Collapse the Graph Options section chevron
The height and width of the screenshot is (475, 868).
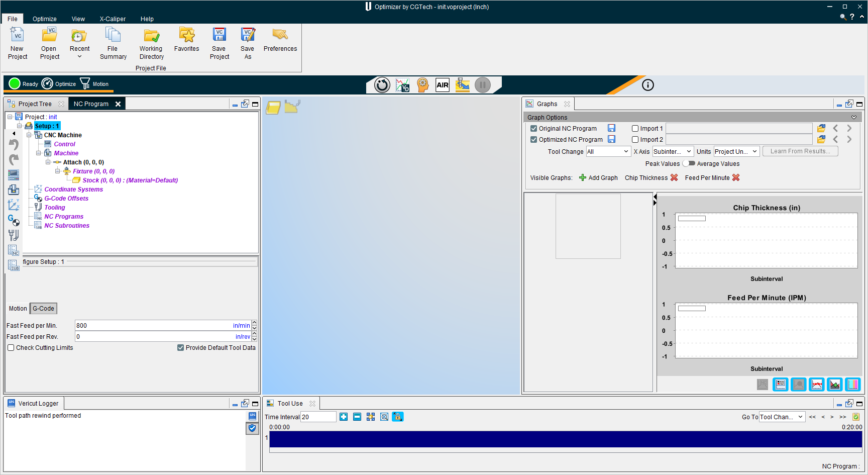[854, 117]
